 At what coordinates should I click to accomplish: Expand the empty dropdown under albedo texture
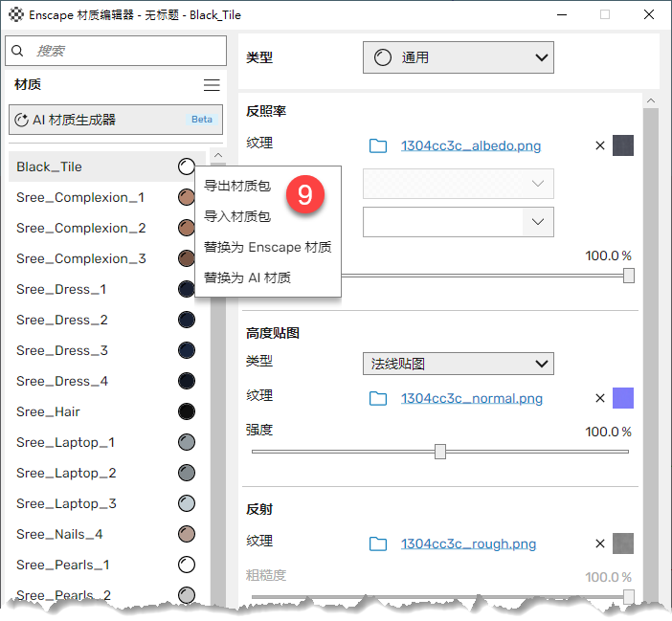click(x=459, y=222)
